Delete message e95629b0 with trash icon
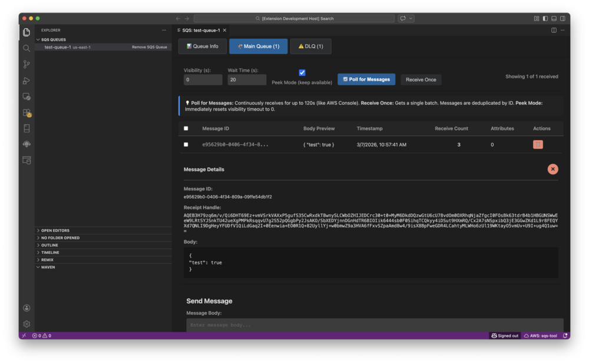The width and height of the screenshot is (589, 364). click(538, 144)
